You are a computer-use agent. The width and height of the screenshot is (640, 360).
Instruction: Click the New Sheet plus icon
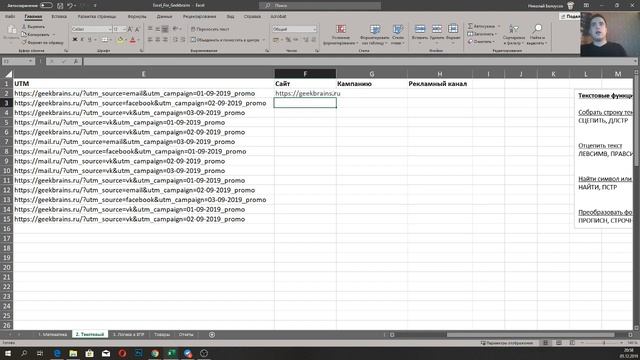coord(212,335)
